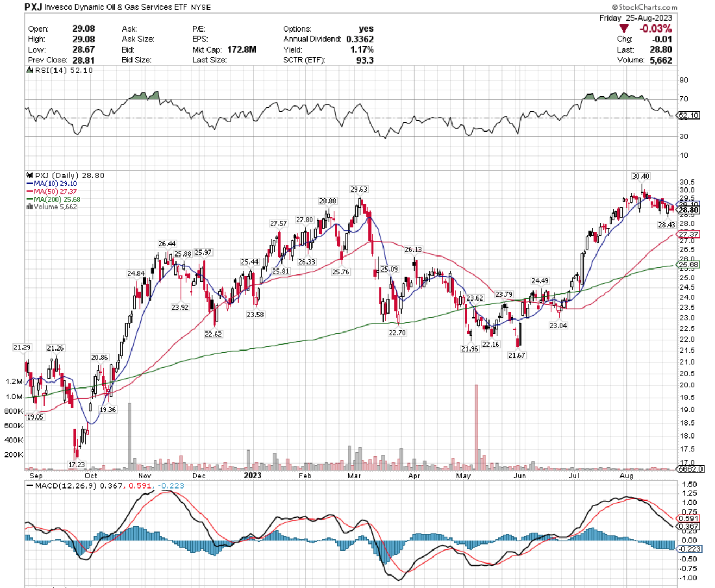Click the 25.68 MA200 axis tag
The image size is (715, 588).
pyautogui.click(x=688, y=265)
